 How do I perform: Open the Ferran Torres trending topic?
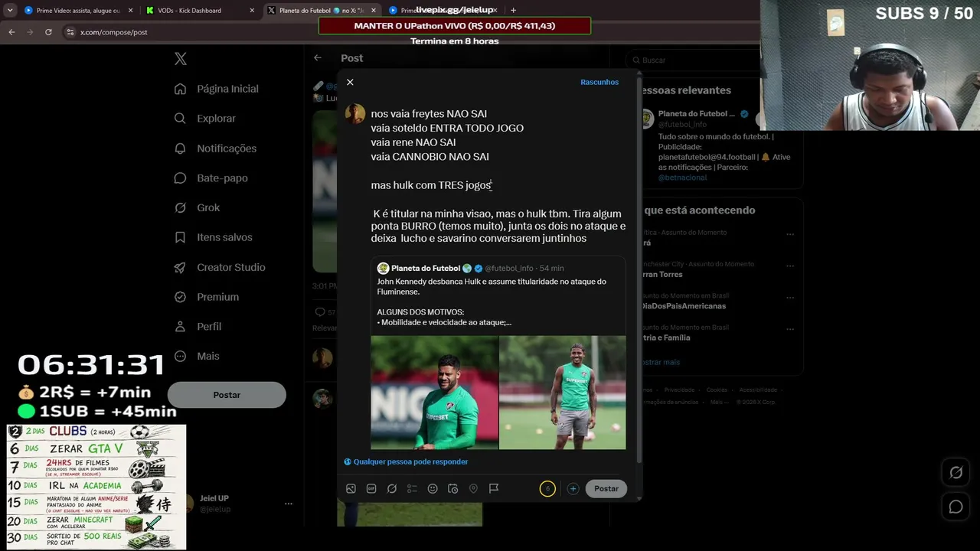[x=662, y=274]
